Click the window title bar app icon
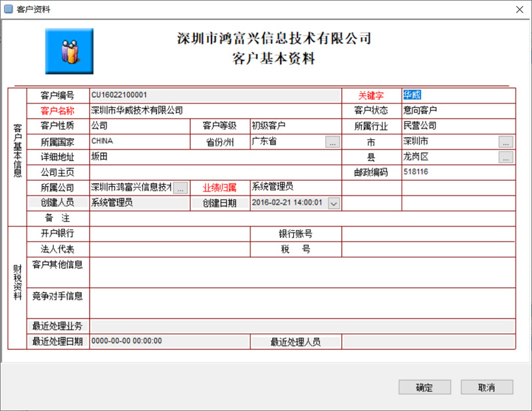 [8, 9]
